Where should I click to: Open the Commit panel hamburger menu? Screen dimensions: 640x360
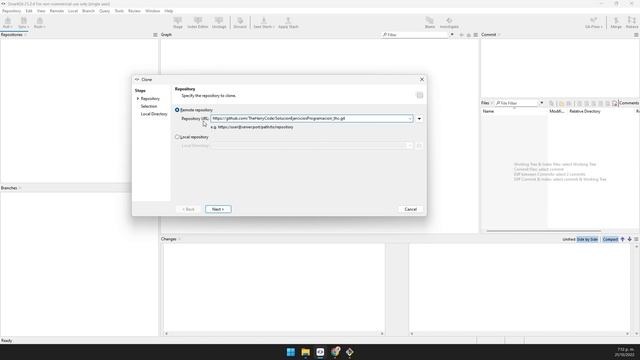point(636,35)
